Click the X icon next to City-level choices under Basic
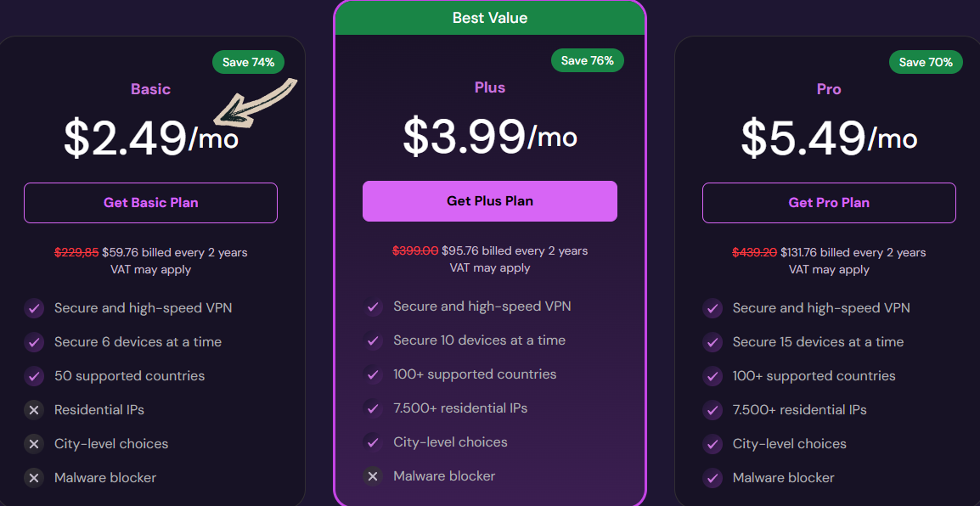Image resolution: width=980 pixels, height=506 pixels. [34, 443]
